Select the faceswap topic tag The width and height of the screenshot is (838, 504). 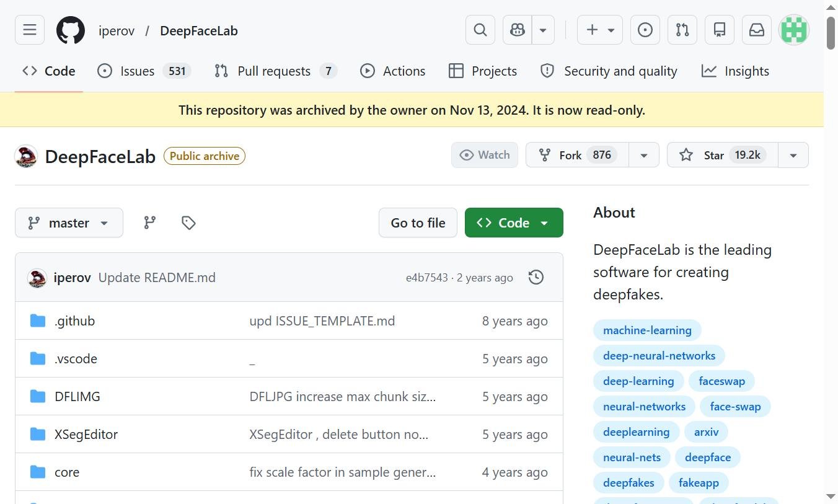[x=721, y=381]
